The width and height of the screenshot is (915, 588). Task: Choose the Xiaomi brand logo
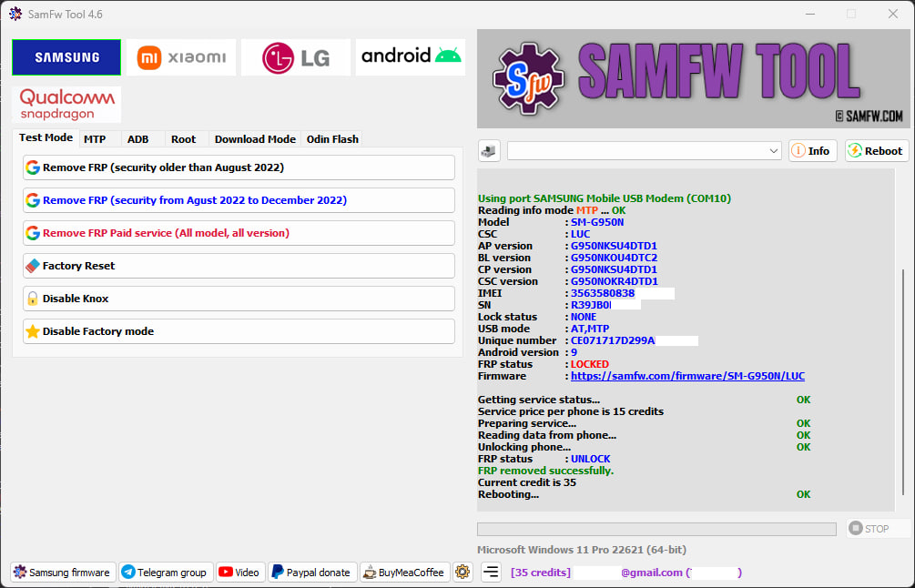[181, 57]
